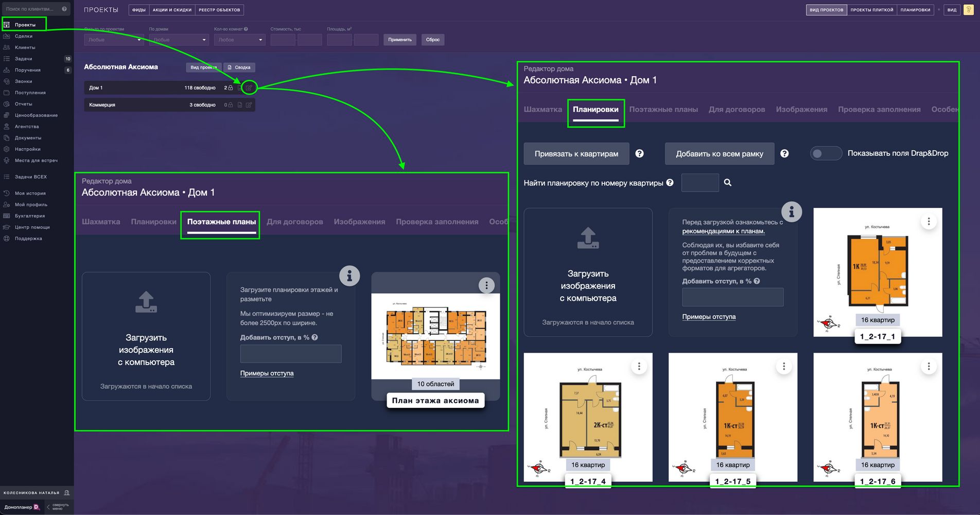Screen dimensions: 980x515
Task: Toggle Показывать поля Drag&Drop switch
Action: [x=826, y=153]
